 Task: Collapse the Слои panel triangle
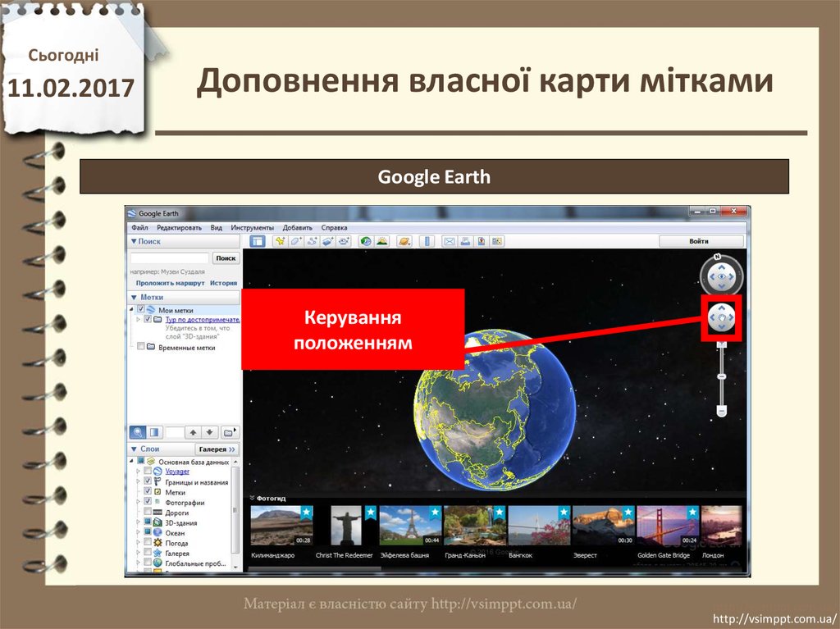[x=134, y=449]
